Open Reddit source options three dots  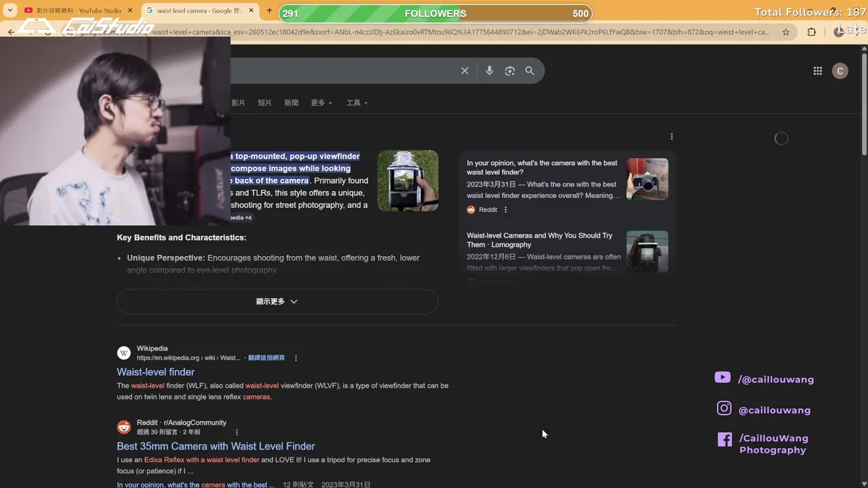pos(505,209)
